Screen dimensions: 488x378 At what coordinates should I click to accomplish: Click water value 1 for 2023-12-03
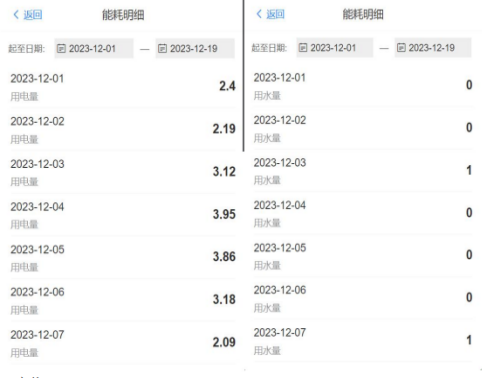click(469, 170)
